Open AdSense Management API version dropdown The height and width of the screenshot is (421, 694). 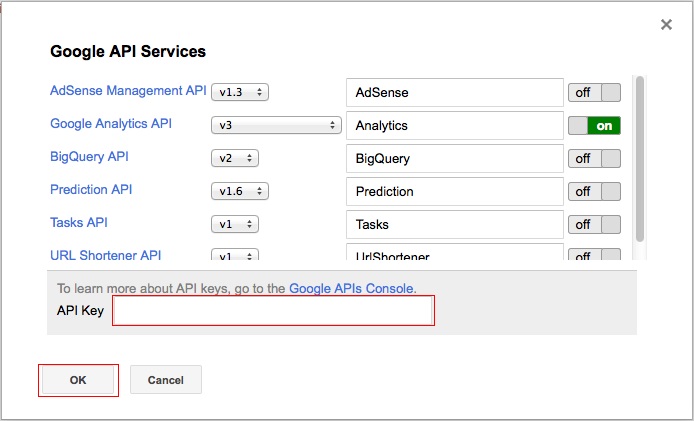coord(240,93)
